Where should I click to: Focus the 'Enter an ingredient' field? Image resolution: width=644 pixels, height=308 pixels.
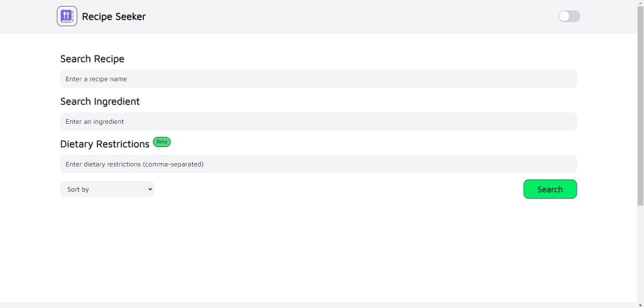(318, 121)
